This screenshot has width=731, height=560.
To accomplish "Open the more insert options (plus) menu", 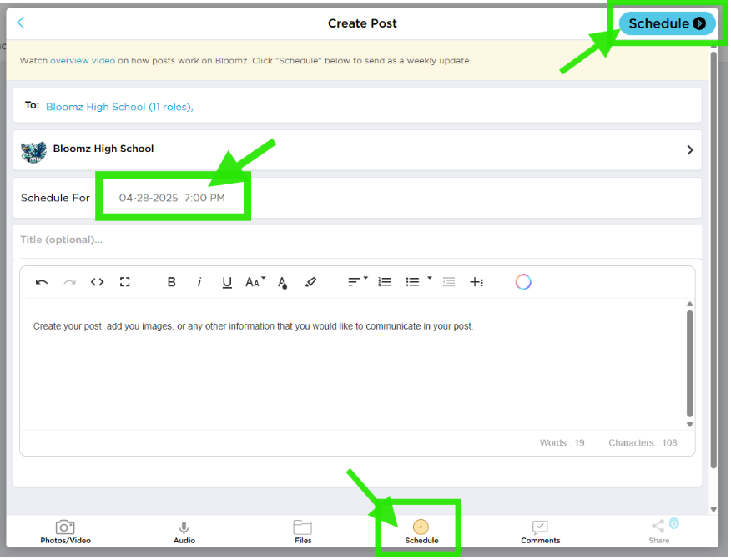I will point(476,282).
